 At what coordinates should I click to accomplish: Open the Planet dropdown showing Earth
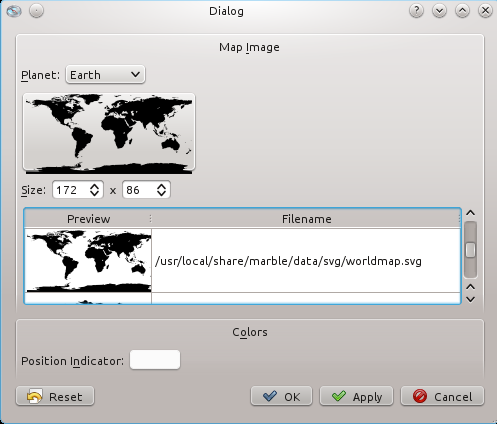[x=105, y=75]
